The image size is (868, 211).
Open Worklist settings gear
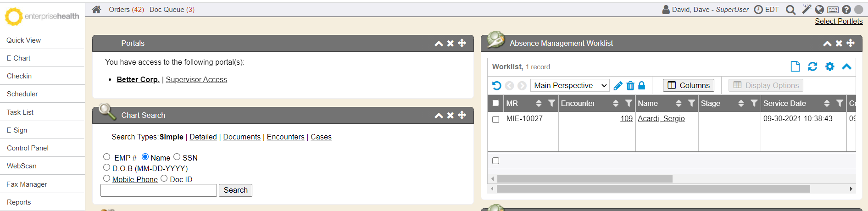coord(829,67)
